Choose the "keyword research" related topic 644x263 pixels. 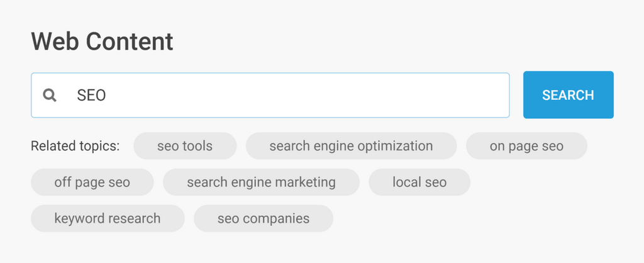(x=108, y=218)
